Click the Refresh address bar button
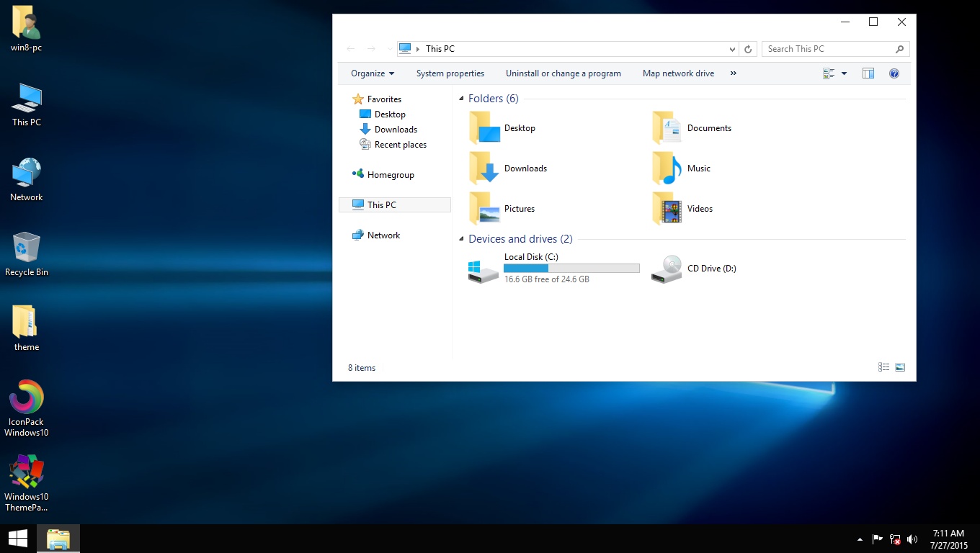Viewport: 980px width, 553px height. 747,48
